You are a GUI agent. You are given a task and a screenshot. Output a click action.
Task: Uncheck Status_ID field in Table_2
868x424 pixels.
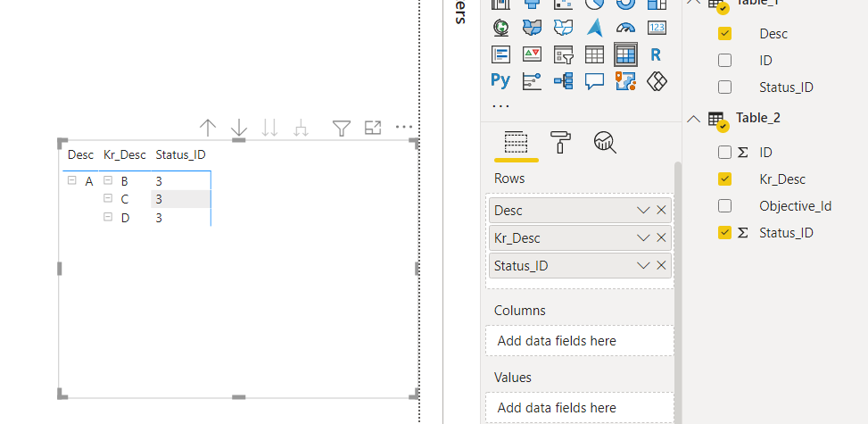[x=724, y=233]
